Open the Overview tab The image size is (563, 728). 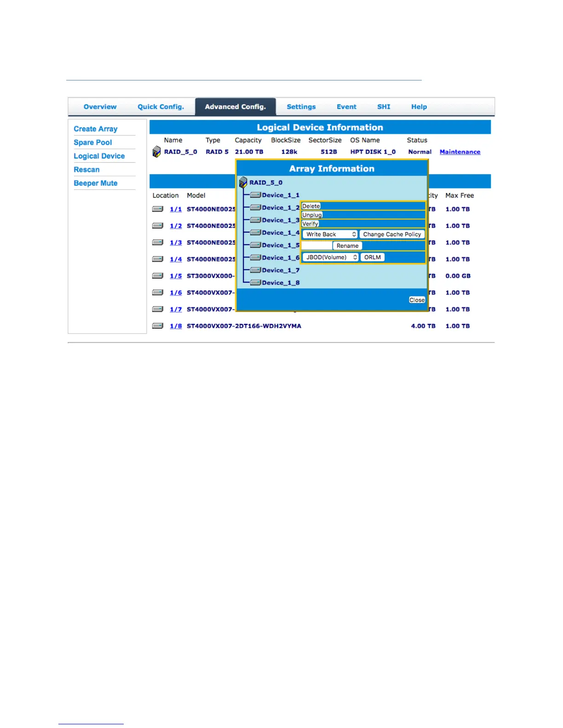click(100, 107)
